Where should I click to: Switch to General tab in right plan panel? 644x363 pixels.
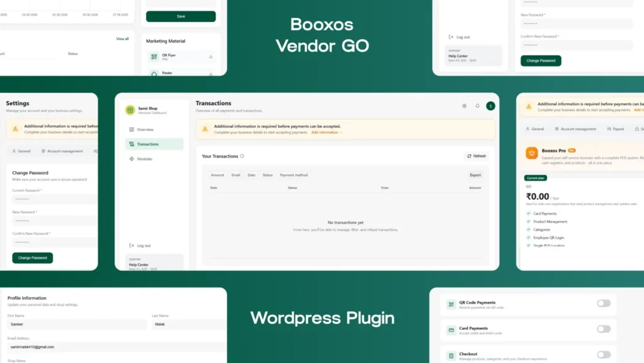[535, 129]
